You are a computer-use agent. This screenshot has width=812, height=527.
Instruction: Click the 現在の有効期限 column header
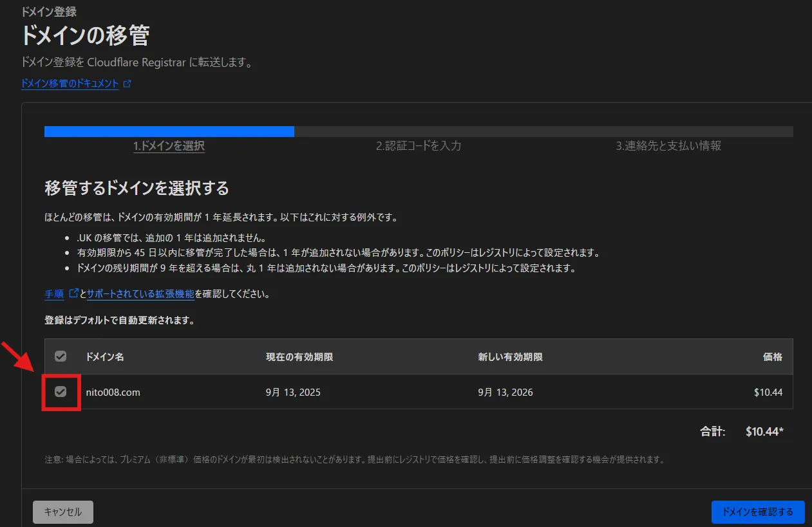pyautogui.click(x=299, y=357)
